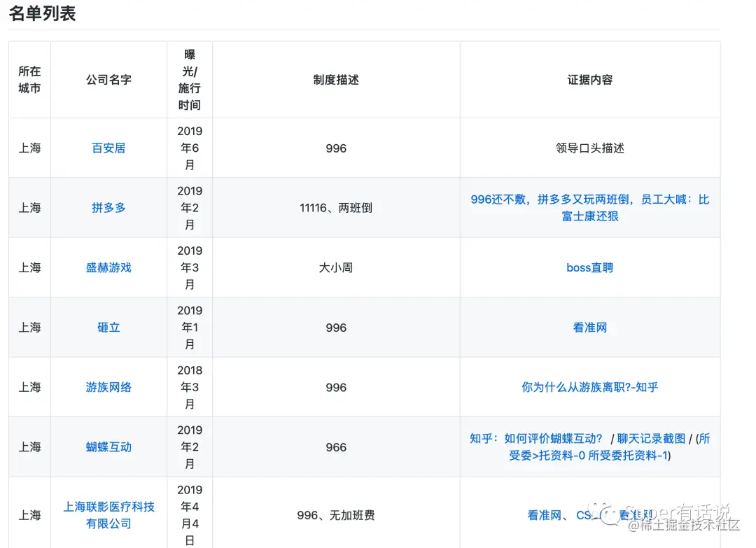The height and width of the screenshot is (548, 756).
Task: Click the 制度描述 column header
Action: (336, 80)
